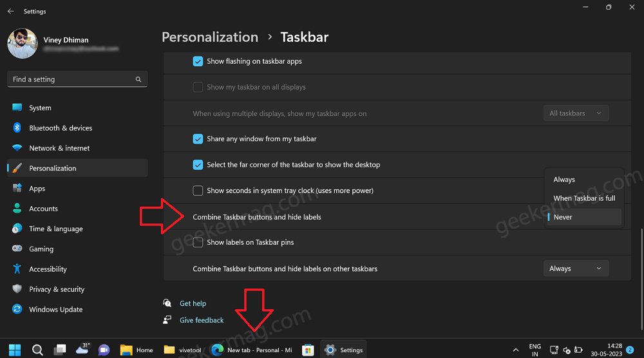Image resolution: width=644 pixels, height=358 pixels.
Task: Open Microsoft Store from taskbar
Action: 308,350
